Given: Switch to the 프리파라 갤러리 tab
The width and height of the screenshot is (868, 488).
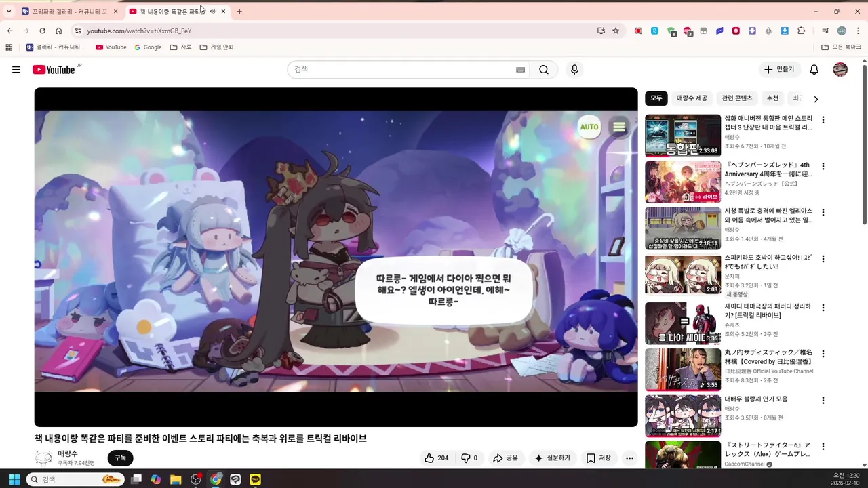Looking at the screenshot, I should click(x=70, y=12).
